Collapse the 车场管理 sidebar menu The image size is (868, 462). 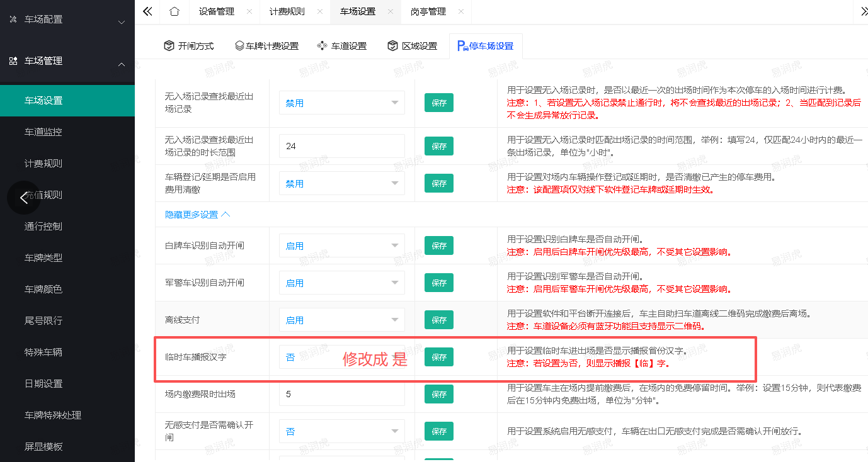coord(67,61)
